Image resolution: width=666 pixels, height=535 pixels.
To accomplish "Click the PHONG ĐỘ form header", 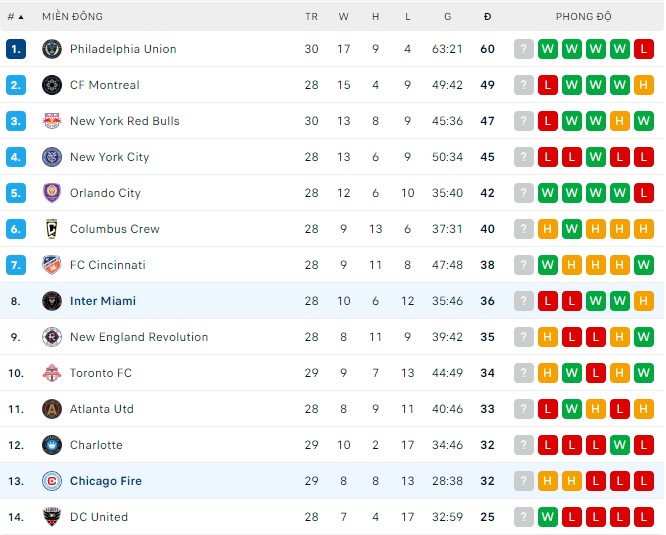I will point(584,16).
